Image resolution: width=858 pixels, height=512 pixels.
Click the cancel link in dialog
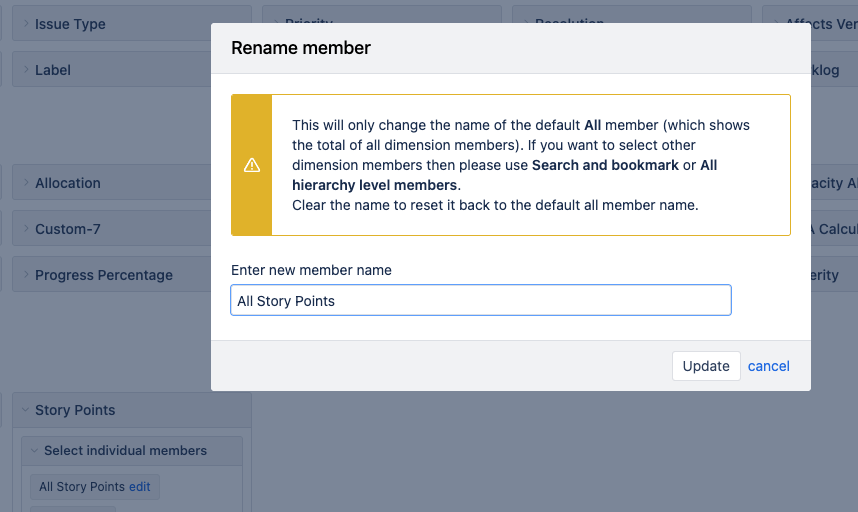[768, 366]
